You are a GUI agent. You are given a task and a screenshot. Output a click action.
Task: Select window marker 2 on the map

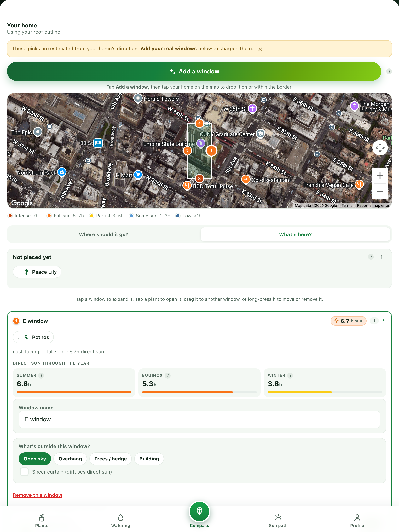187,151
